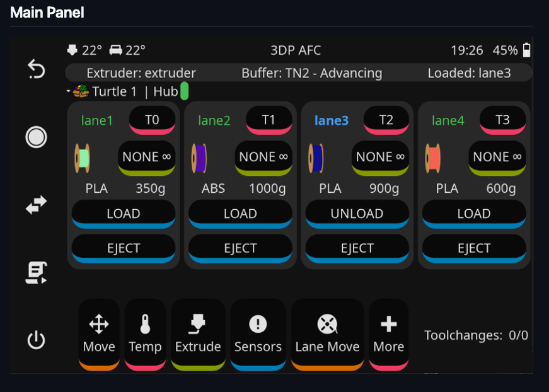Open the swap arrows sidebar icon
This screenshot has width=549, height=392.
(x=37, y=205)
